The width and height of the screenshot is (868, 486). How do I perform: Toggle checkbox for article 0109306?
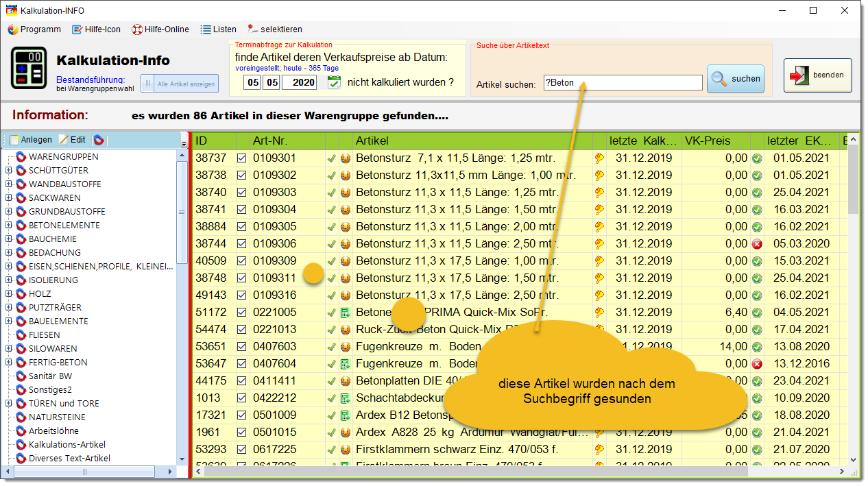point(242,244)
